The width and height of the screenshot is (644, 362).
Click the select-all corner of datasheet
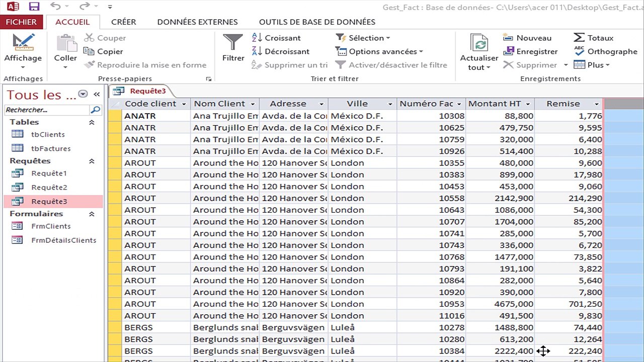(115, 104)
